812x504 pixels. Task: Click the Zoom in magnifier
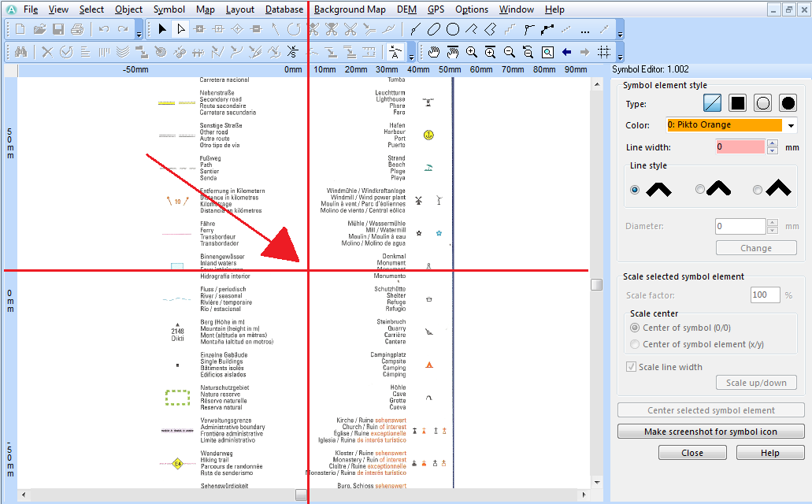(471, 52)
